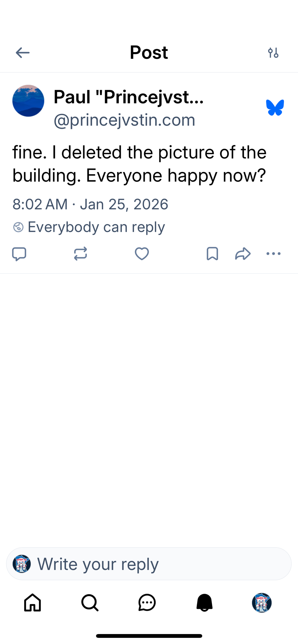This screenshot has width=298, height=644.
Task: Share the post with arrow icon
Action: click(243, 254)
